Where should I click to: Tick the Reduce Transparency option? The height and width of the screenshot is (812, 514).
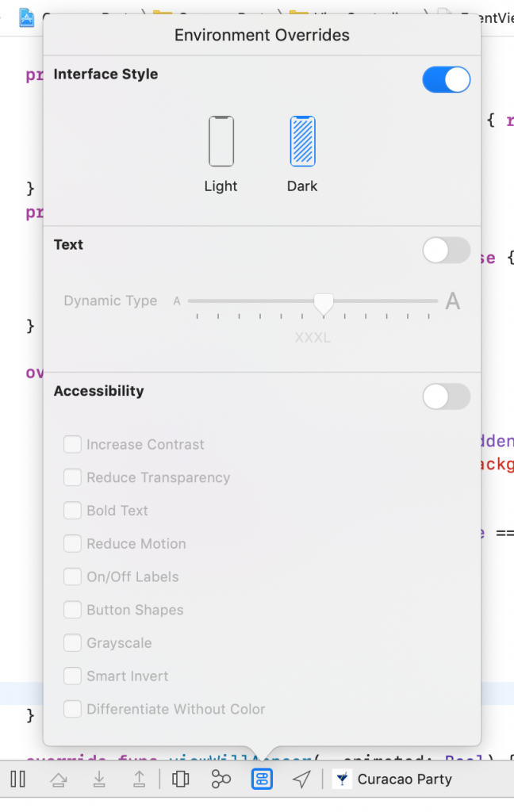73,477
